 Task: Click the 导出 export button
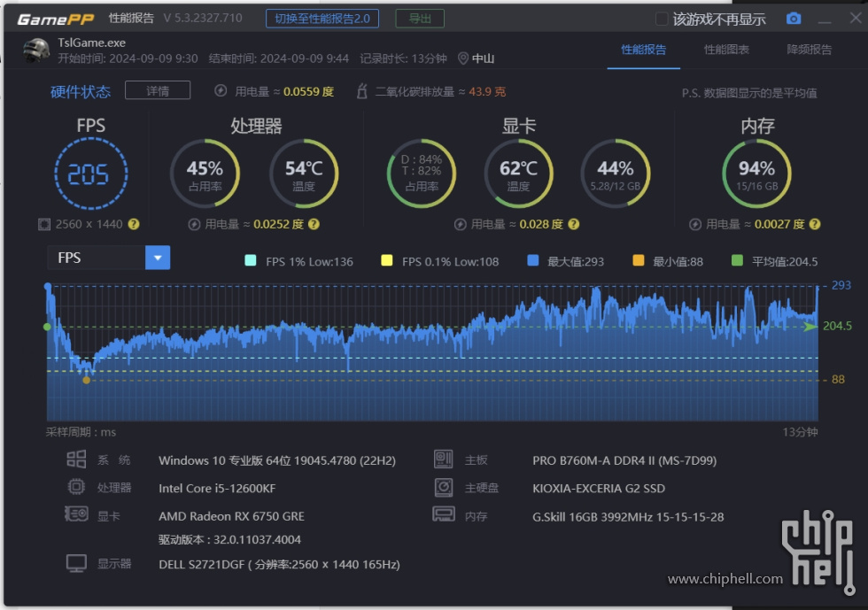click(x=420, y=19)
